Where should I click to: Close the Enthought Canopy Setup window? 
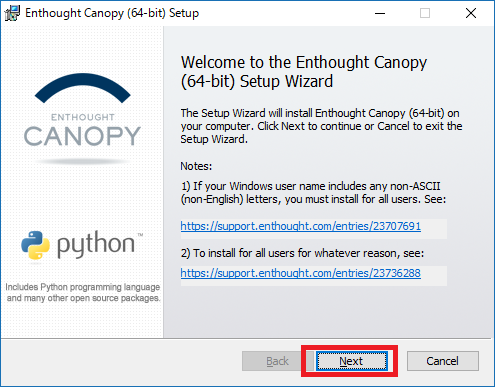click(471, 13)
